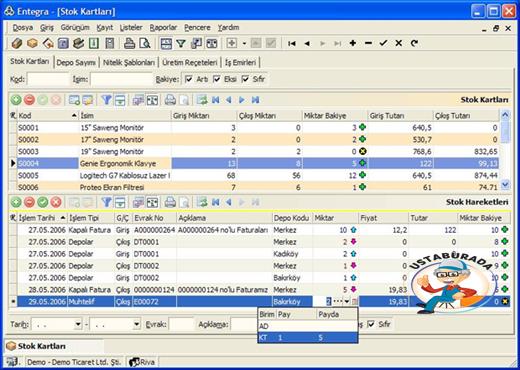Toggle the Artı balance checkbox
This screenshot has width=520, height=370.
(x=189, y=79)
